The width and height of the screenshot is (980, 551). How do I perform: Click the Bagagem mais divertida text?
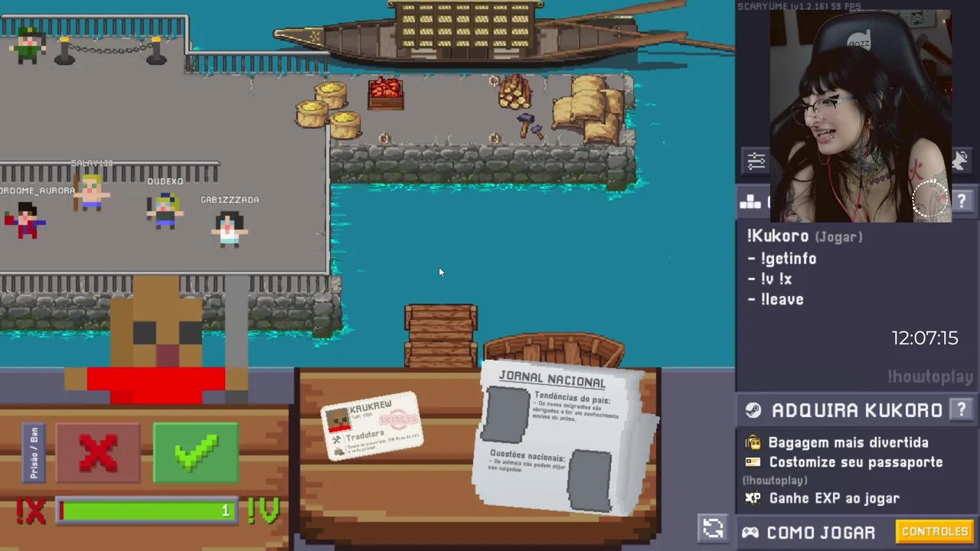pyautogui.click(x=848, y=442)
